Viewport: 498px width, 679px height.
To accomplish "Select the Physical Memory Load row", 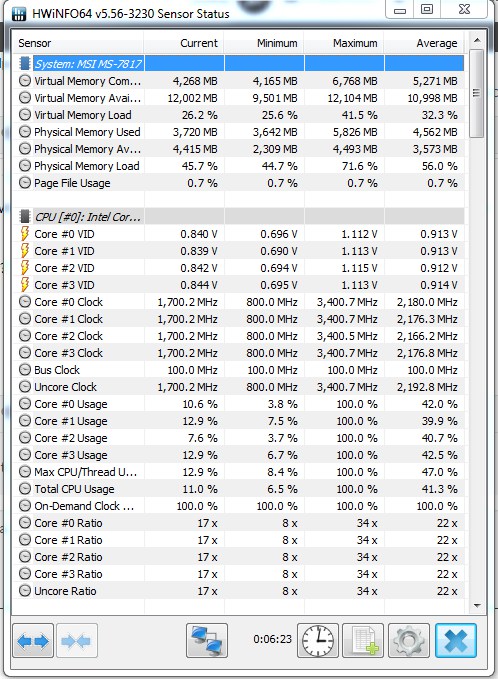I will pos(239,166).
